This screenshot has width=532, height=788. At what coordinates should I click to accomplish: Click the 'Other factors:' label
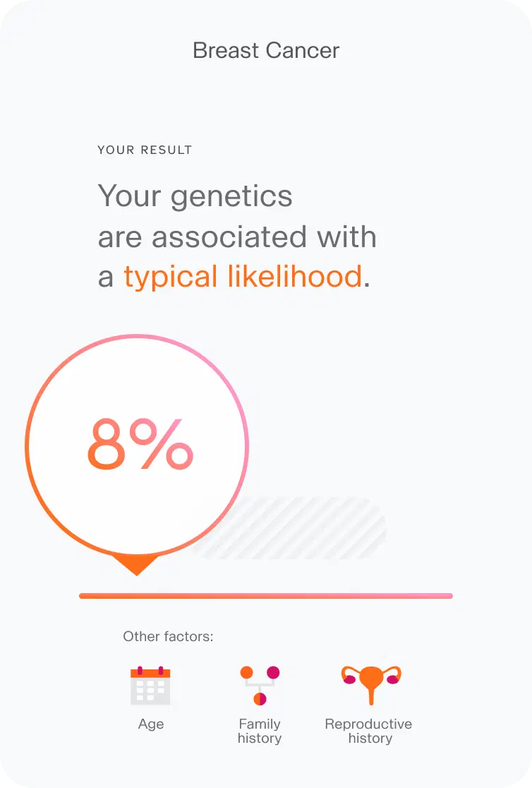168,637
